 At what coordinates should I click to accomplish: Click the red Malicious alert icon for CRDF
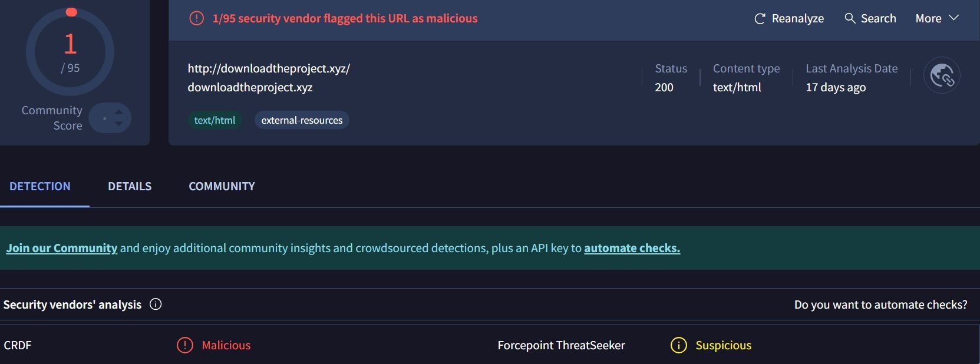click(x=185, y=345)
